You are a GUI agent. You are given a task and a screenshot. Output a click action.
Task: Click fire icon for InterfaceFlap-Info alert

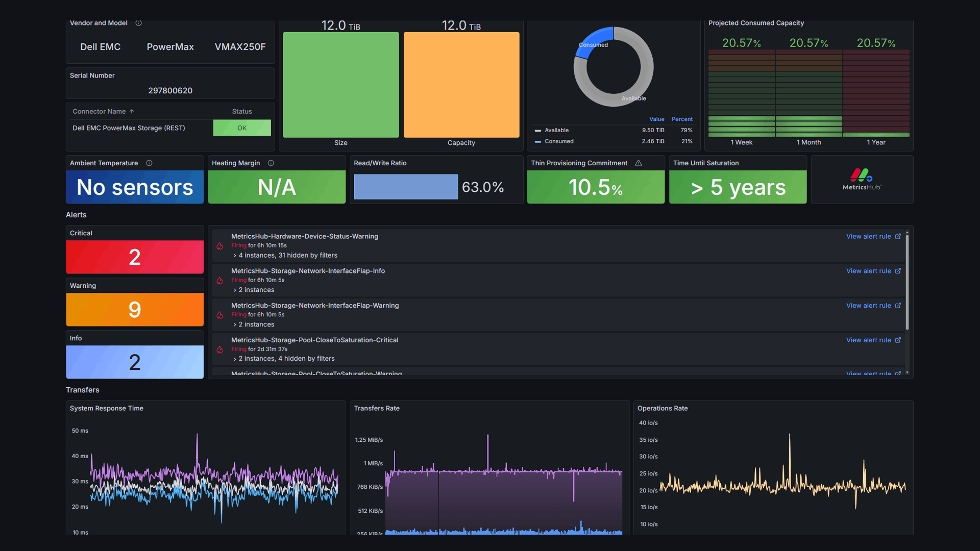[220, 281]
